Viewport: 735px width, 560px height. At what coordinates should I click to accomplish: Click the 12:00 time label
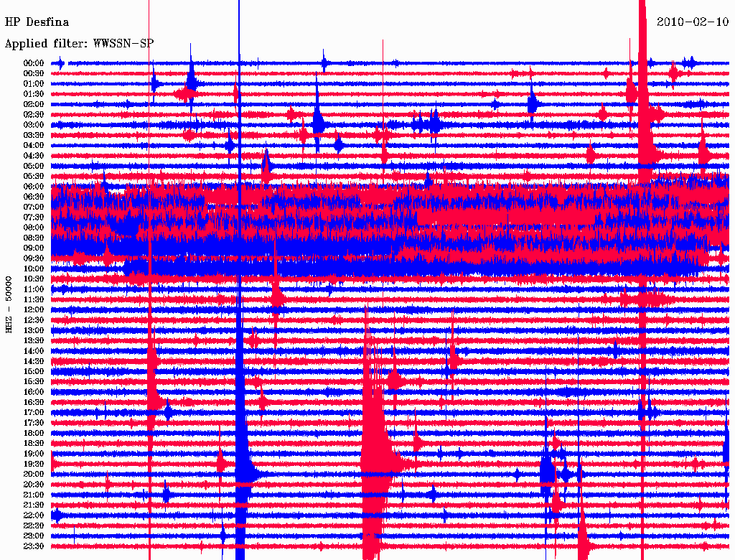coord(34,310)
